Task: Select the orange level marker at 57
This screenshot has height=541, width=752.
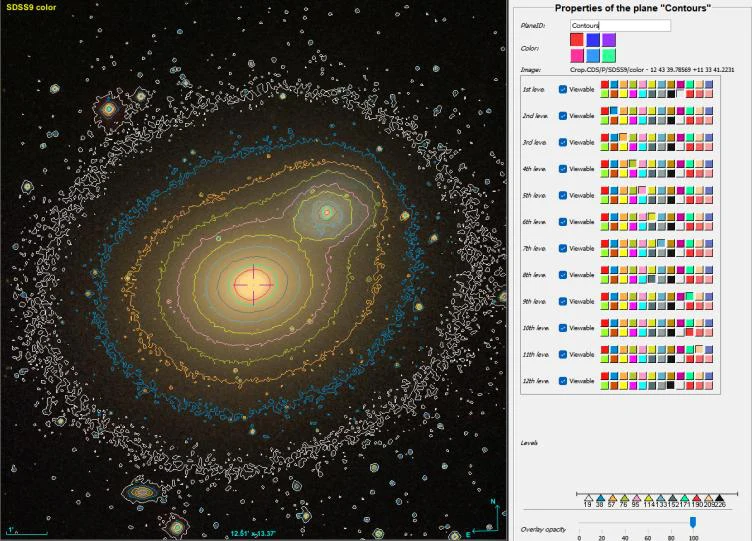Action: point(612,499)
